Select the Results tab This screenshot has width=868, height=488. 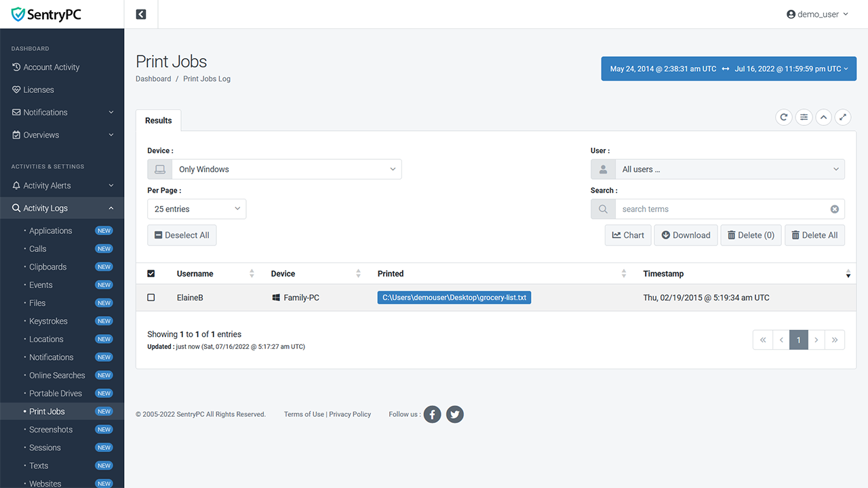(159, 120)
